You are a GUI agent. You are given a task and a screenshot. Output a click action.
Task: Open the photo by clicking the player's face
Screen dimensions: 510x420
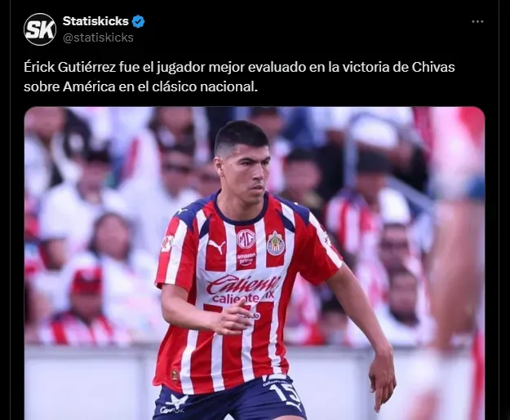point(245,168)
